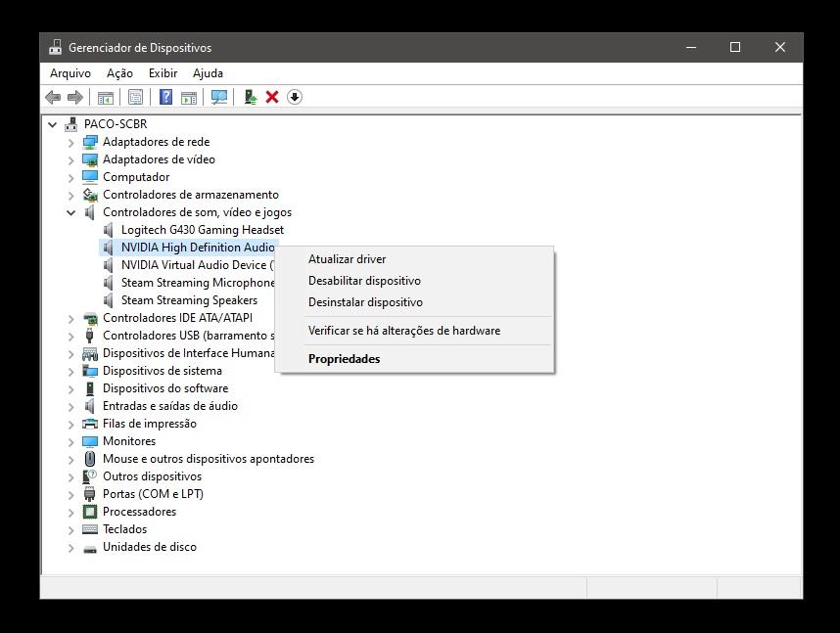Click the Teclados keyboard icon
This screenshot has width=840, height=633.
[x=90, y=529]
